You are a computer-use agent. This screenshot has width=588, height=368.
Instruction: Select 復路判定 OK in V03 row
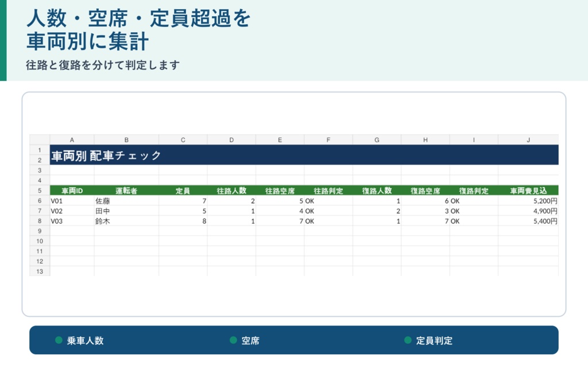click(474, 221)
